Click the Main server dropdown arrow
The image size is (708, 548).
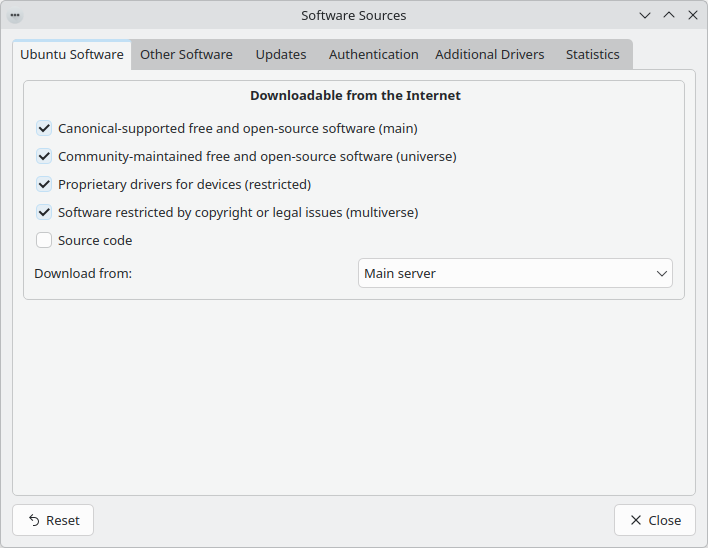[661, 273]
